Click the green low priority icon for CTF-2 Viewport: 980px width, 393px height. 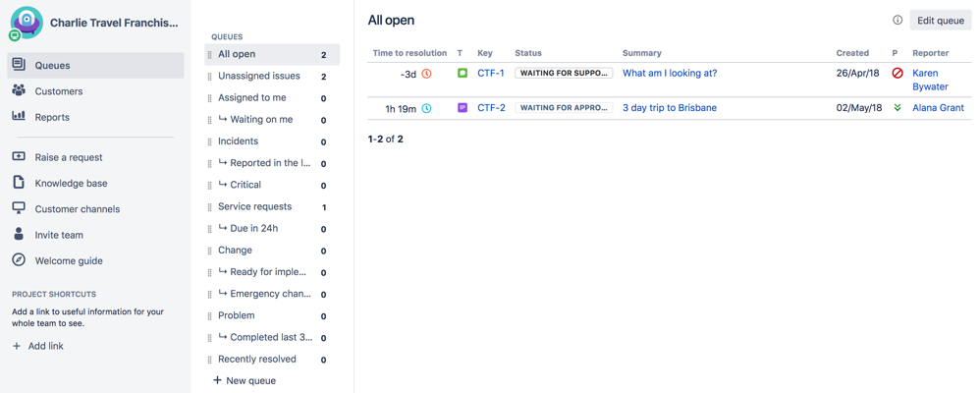897,108
